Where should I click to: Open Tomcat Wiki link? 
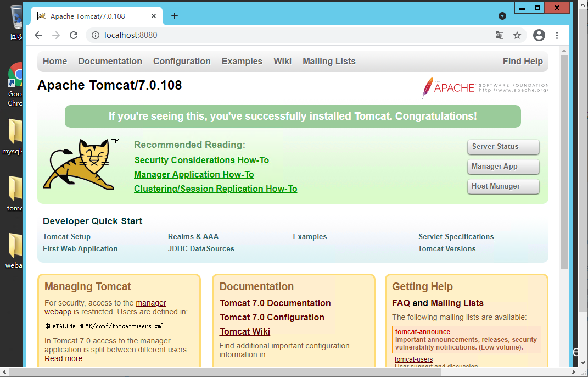tap(245, 331)
